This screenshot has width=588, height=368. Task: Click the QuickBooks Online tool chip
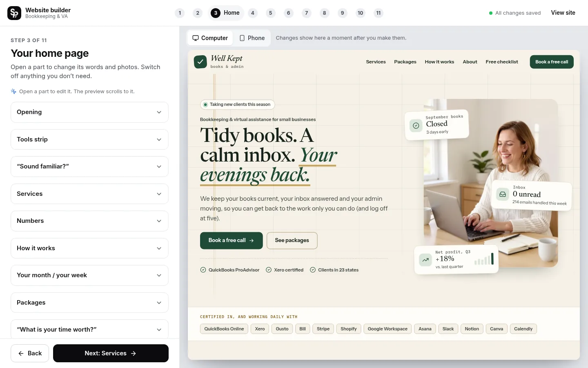224,329
